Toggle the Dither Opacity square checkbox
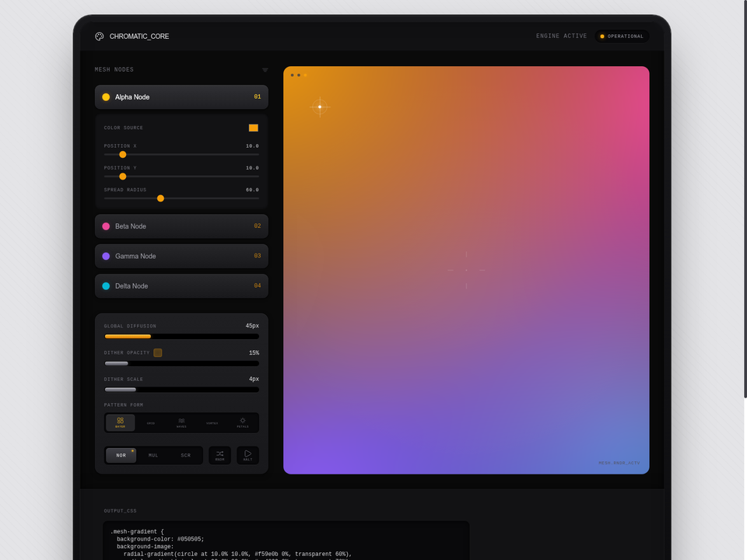The height and width of the screenshot is (560, 747). pos(158,353)
